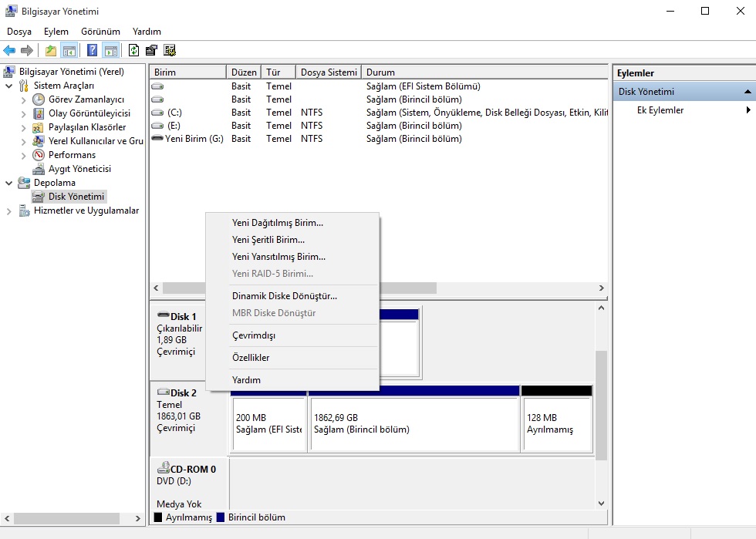Toggle the Show/Hide Action Pane icon
Viewport: 756px width, 539px height.
click(x=111, y=50)
